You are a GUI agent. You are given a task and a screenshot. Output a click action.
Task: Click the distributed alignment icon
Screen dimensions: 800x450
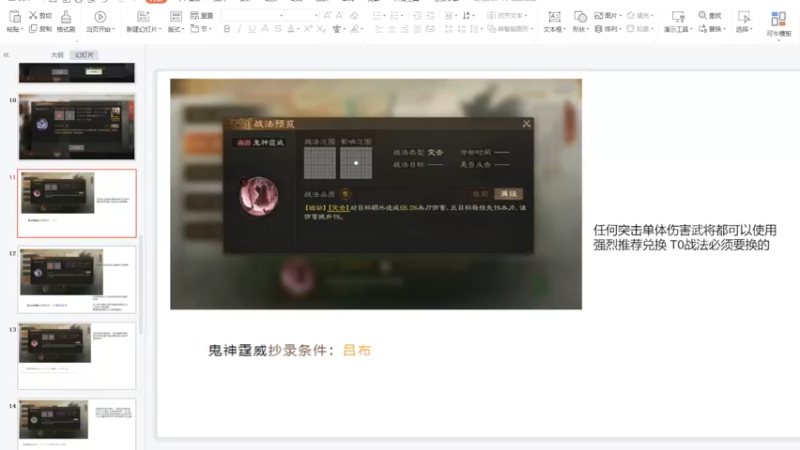(431, 29)
